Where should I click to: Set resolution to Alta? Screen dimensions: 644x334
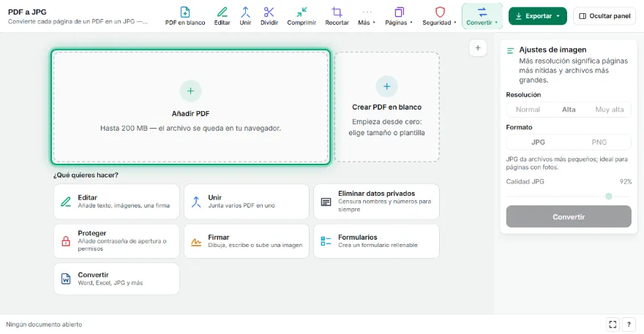[569, 110]
